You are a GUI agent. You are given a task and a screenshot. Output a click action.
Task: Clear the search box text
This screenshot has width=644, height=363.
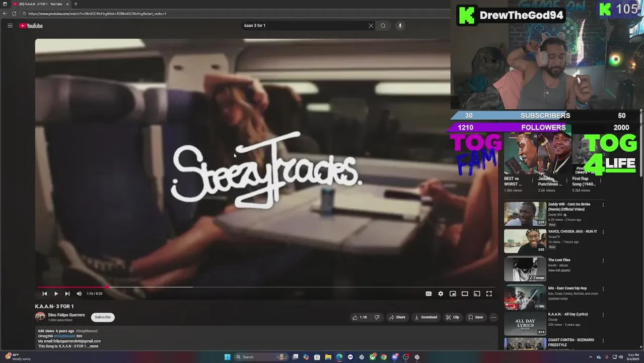371,26
